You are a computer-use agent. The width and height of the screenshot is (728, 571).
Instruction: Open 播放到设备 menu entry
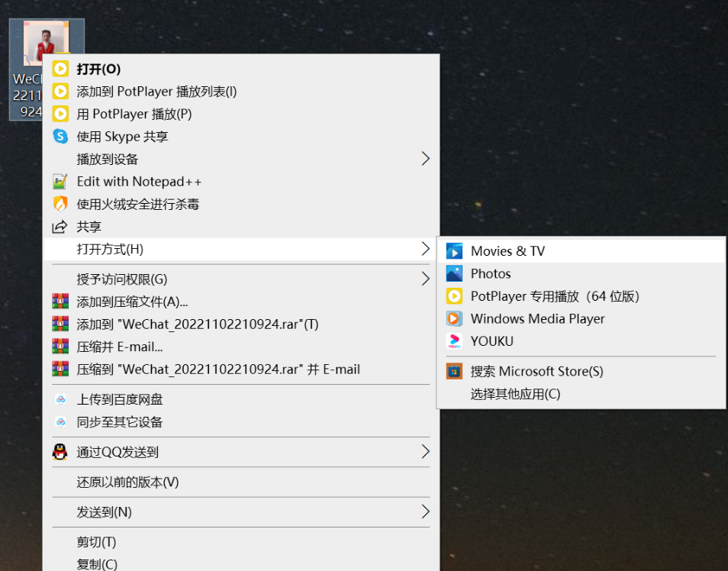click(241, 159)
